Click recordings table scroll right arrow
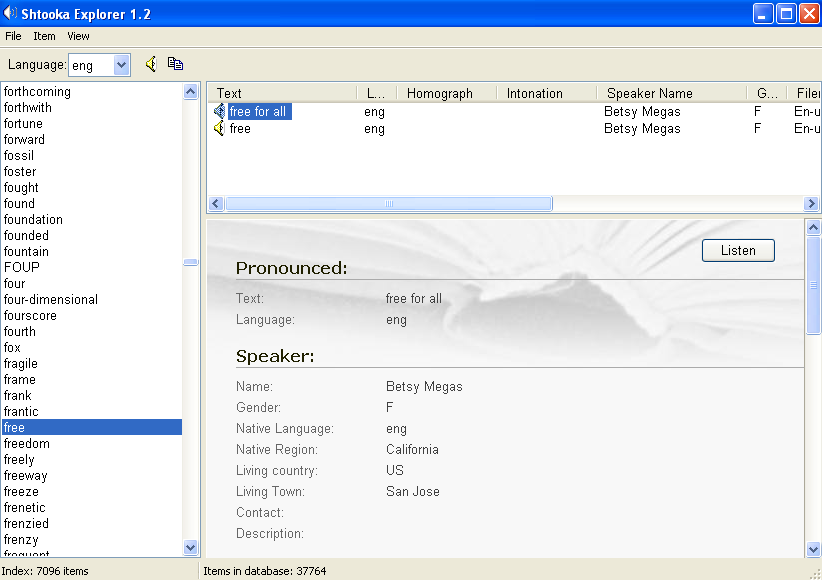 tap(811, 203)
